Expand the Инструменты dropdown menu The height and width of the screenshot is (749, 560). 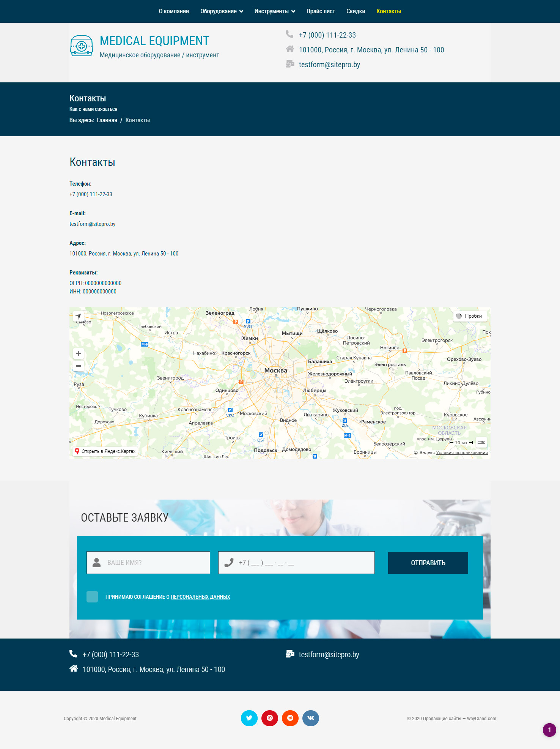tap(275, 11)
